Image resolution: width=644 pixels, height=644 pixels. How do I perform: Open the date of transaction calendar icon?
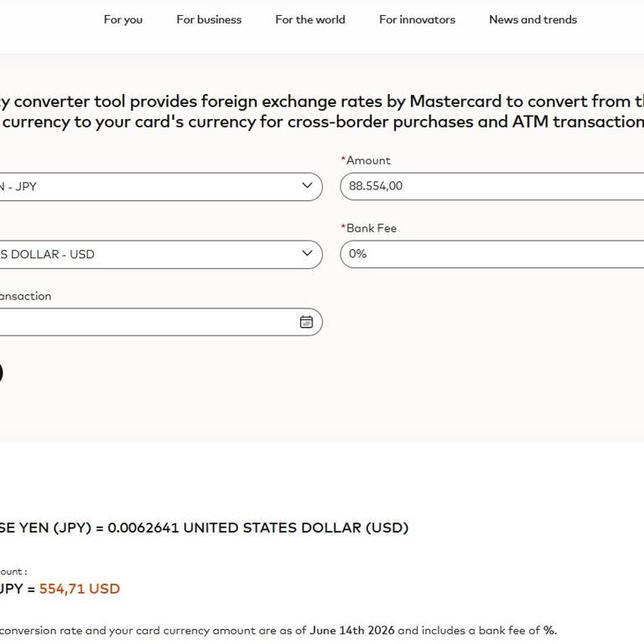[x=306, y=322]
